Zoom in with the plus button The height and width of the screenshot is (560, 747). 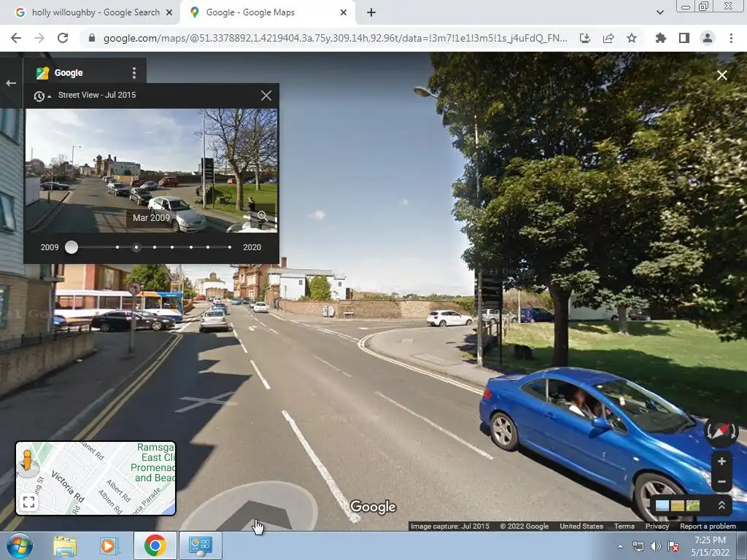coord(721,462)
